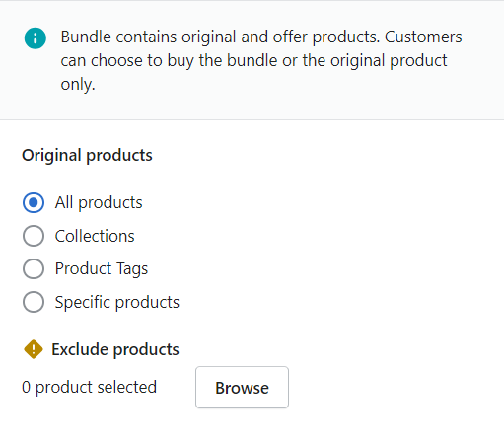Choose the Product Tags radio option
504x444 pixels.
coord(34,268)
